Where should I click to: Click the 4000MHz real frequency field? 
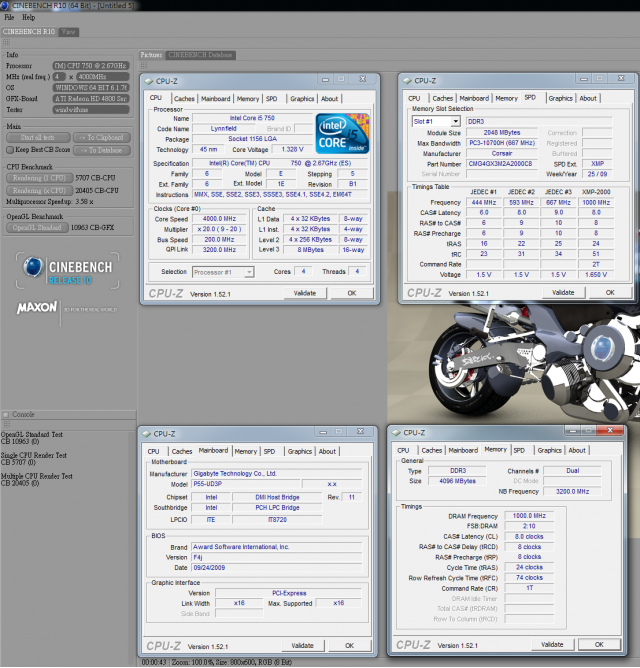click(103, 77)
